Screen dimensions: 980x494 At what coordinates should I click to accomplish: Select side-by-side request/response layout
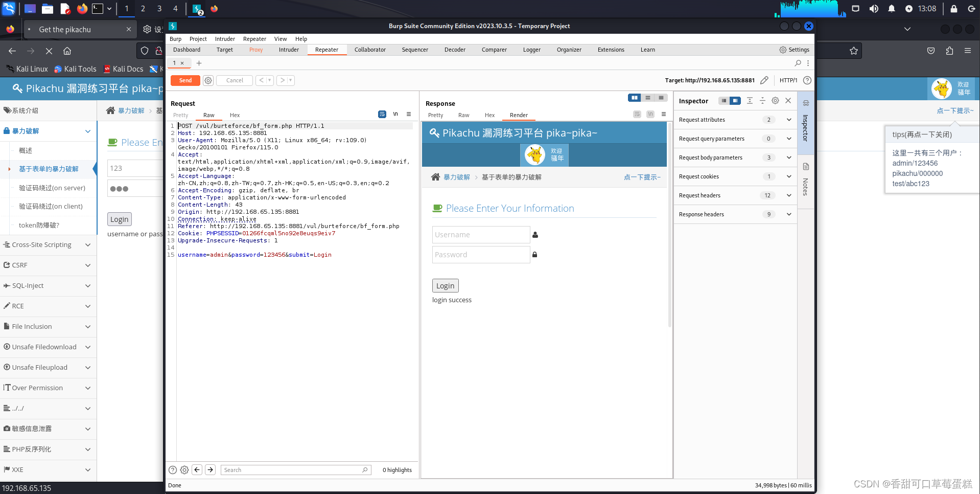[635, 98]
